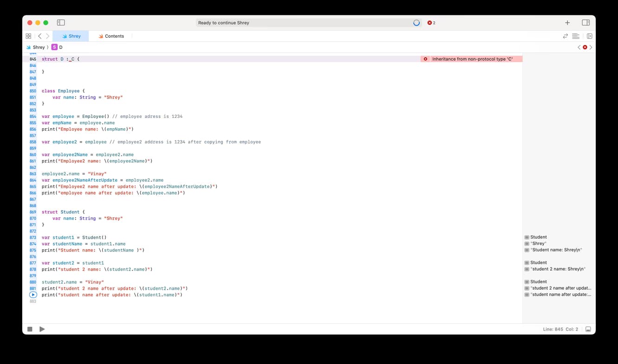Jump to next issue with the right chevron

[590, 47]
